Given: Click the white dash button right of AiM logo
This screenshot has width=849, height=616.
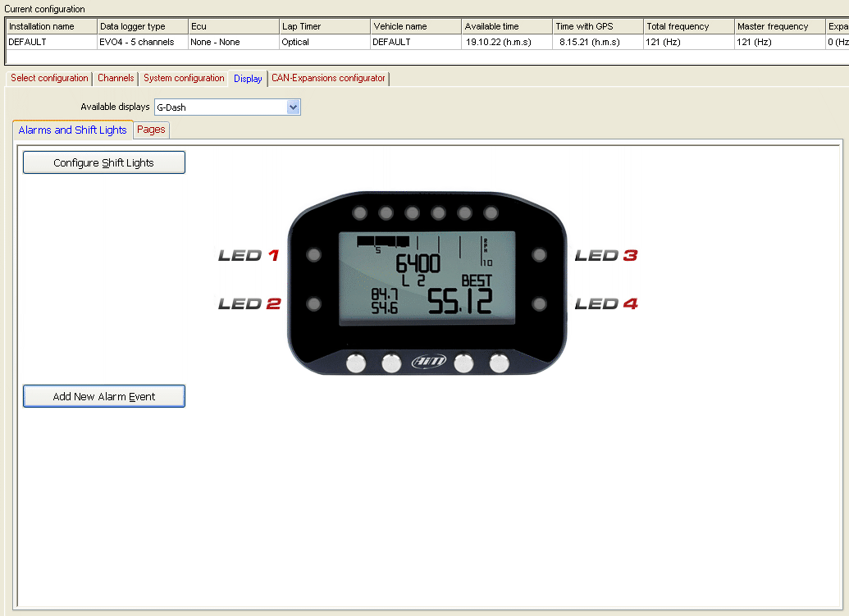Looking at the screenshot, I should (x=463, y=363).
